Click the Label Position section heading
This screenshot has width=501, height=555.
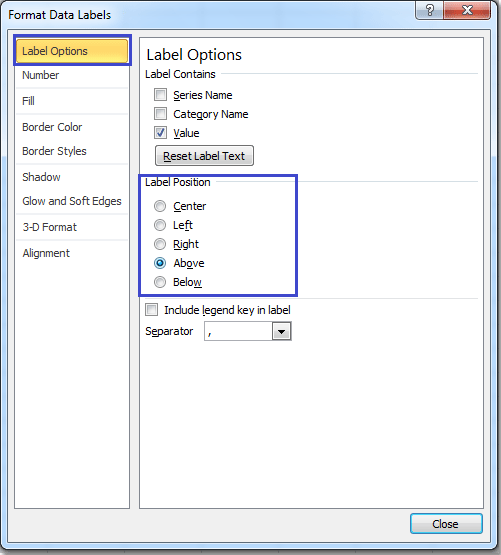coord(178,182)
